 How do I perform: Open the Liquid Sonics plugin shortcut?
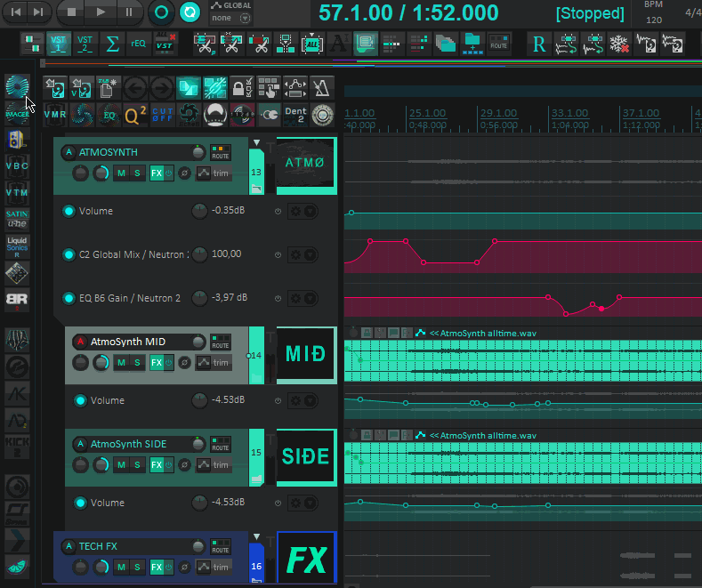point(17,246)
